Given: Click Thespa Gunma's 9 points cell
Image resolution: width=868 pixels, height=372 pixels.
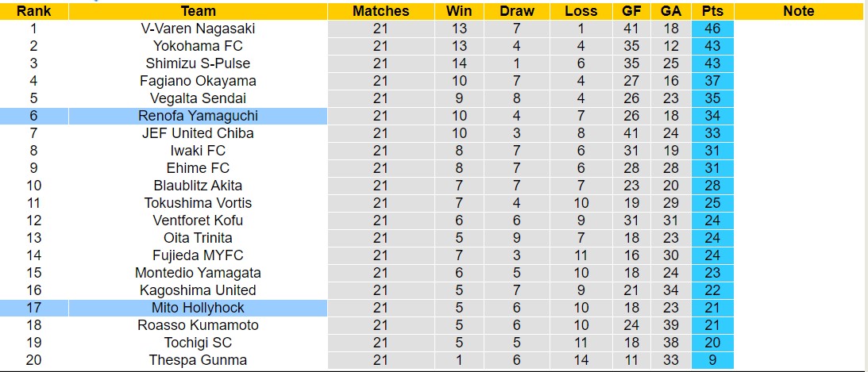Looking at the screenshot, I should tap(712, 360).
